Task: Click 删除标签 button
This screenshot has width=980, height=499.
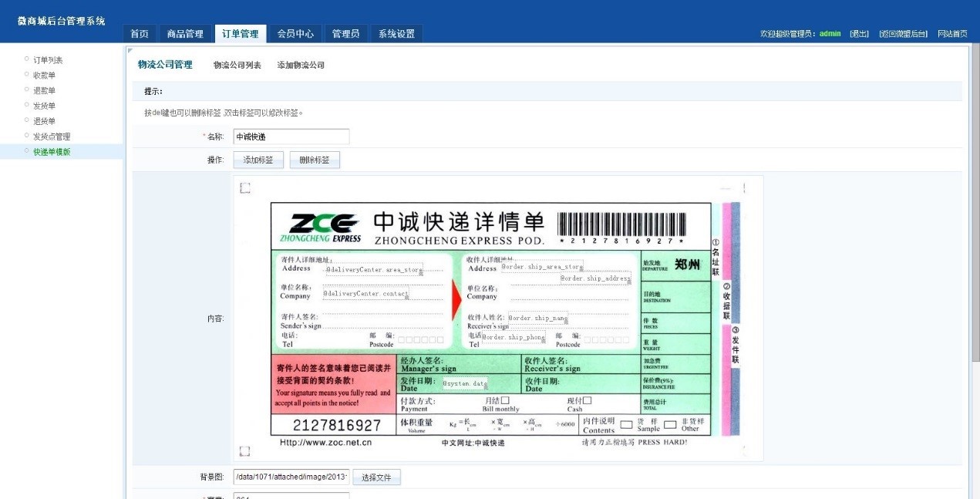Action: click(x=315, y=160)
